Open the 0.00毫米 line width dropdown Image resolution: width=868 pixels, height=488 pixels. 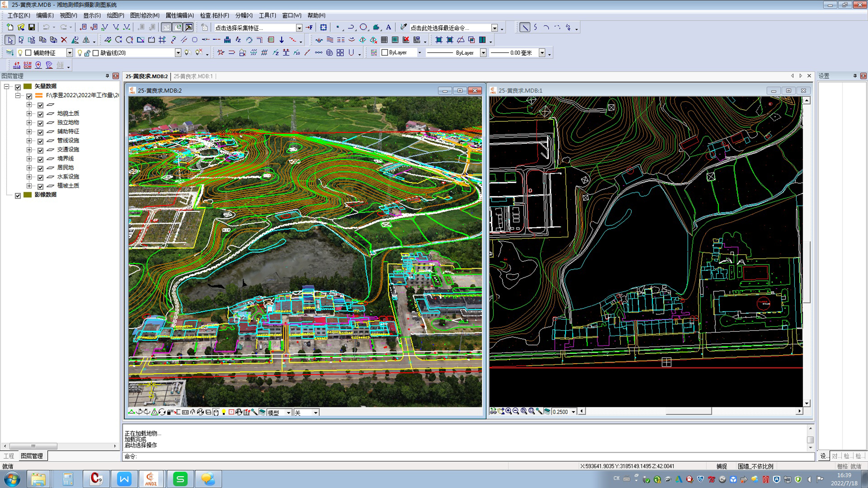point(542,53)
